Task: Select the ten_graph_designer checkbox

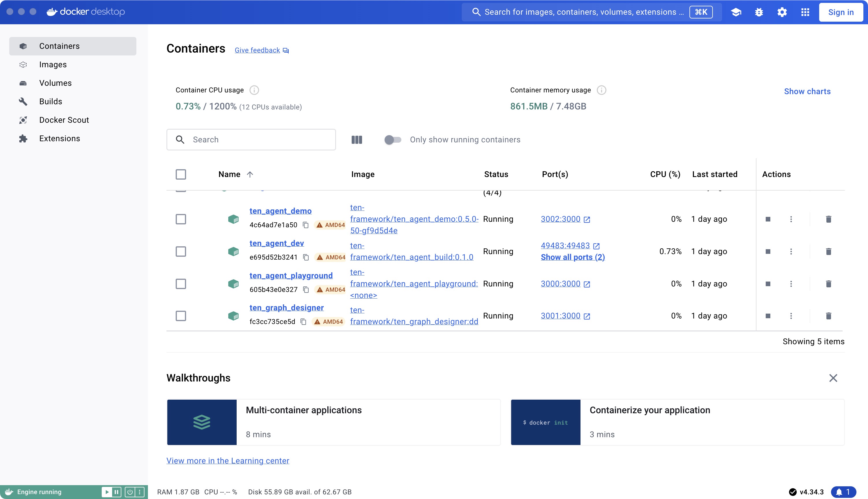Action: tap(181, 316)
